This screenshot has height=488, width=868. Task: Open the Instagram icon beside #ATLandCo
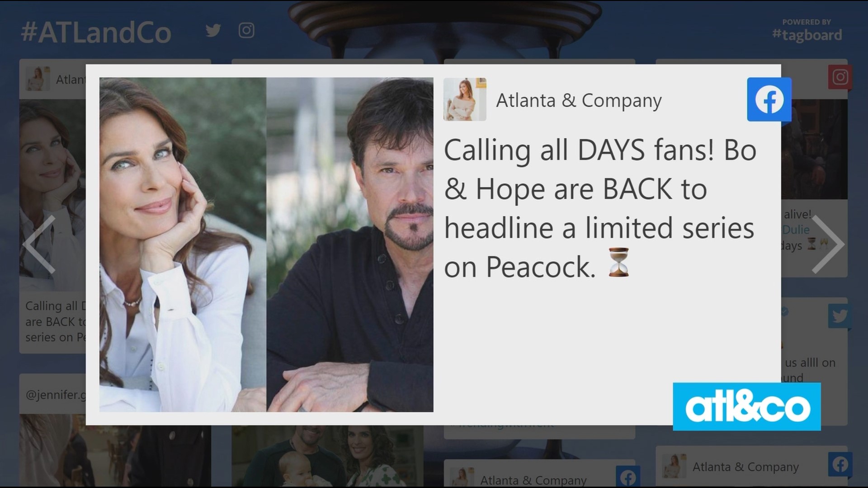[246, 31]
